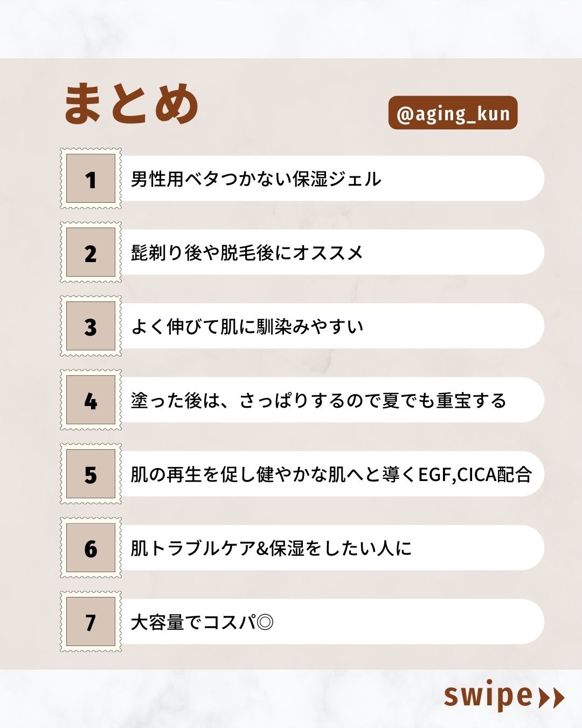The width and height of the screenshot is (582, 728).
Task: Tap the number 6 stamp icon
Action: coord(91,548)
